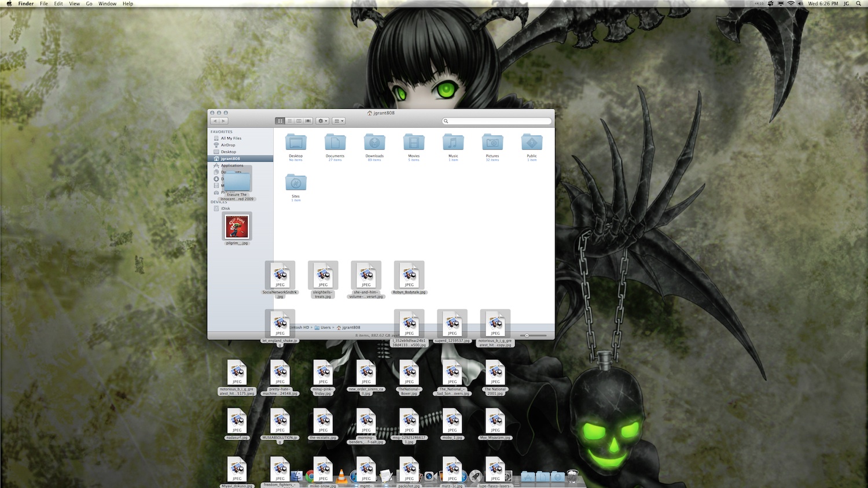Screen dimensions: 868x488
Task: Open the item arrangement dropdown
Action: click(x=339, y=121)
